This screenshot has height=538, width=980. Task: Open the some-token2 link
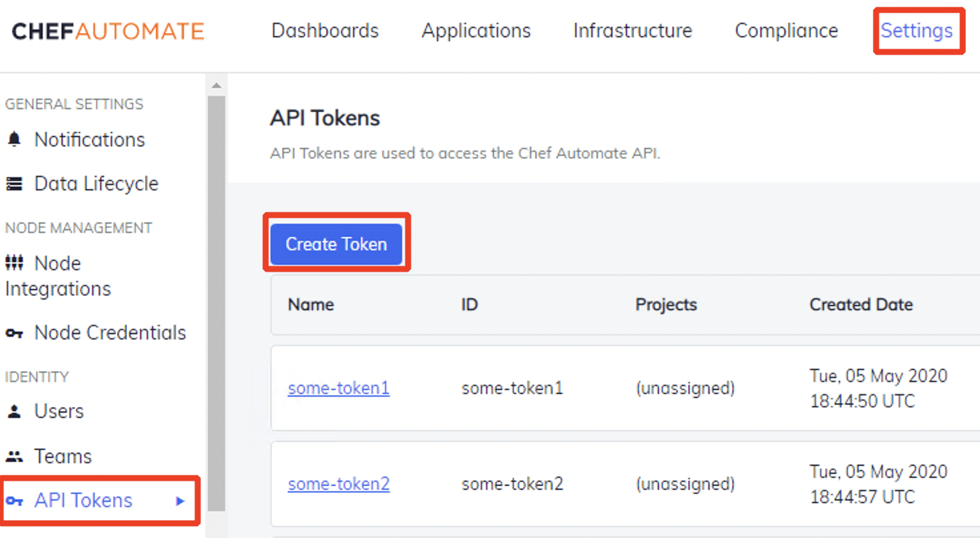[339, 483]
